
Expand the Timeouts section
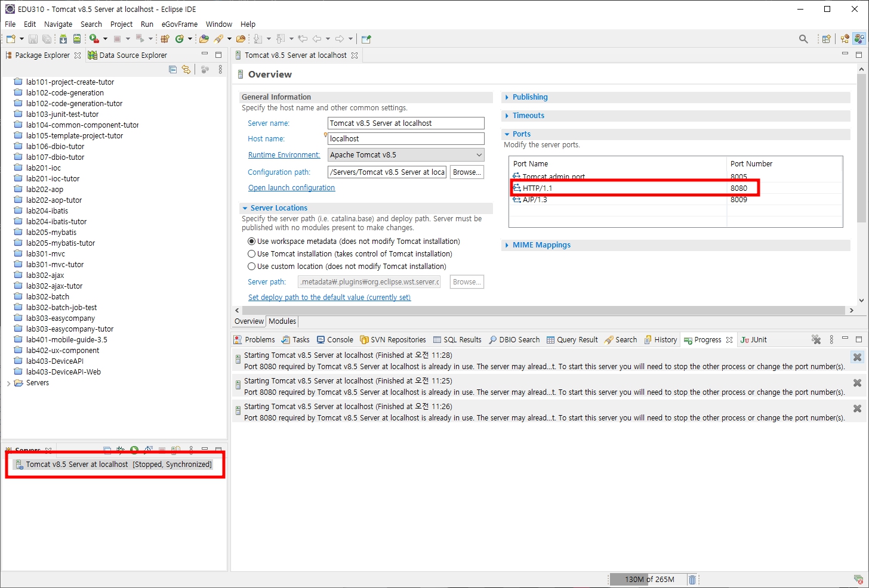pos(507,116)
